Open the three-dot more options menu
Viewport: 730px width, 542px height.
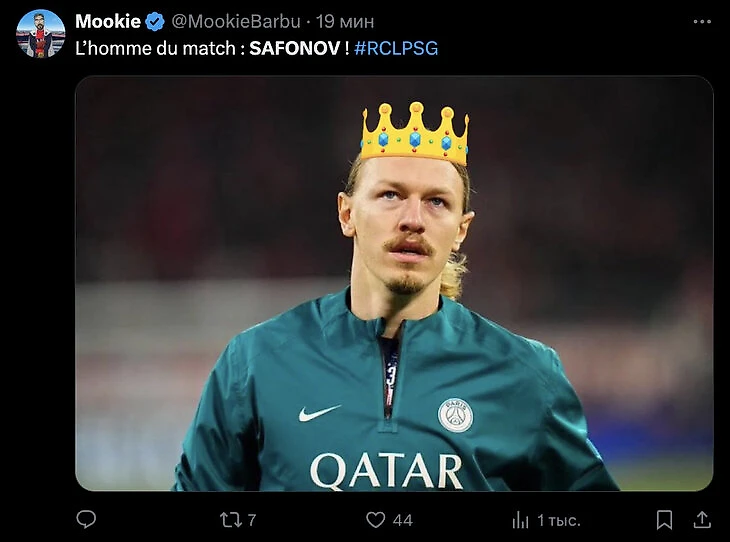(x=702, y=21)
